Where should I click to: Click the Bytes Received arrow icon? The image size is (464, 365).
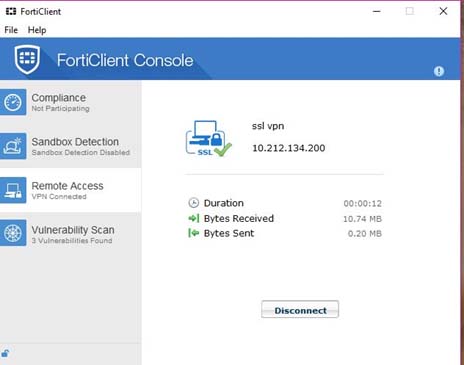coord(194,218)
